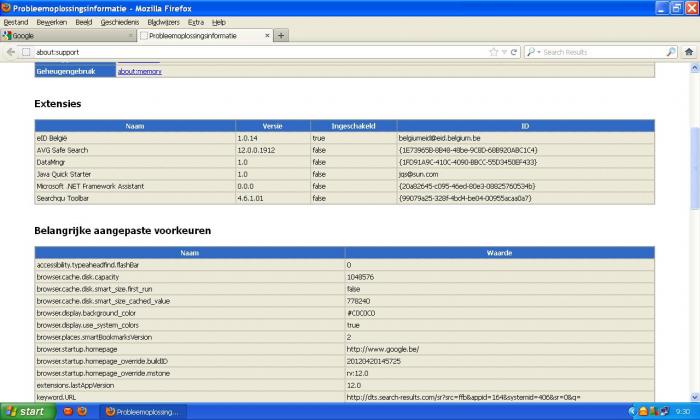Image resolution: width=700 pixels, height=420 pixels.
Task: Open the Bestand menu
Action: [x=16, y=21]
